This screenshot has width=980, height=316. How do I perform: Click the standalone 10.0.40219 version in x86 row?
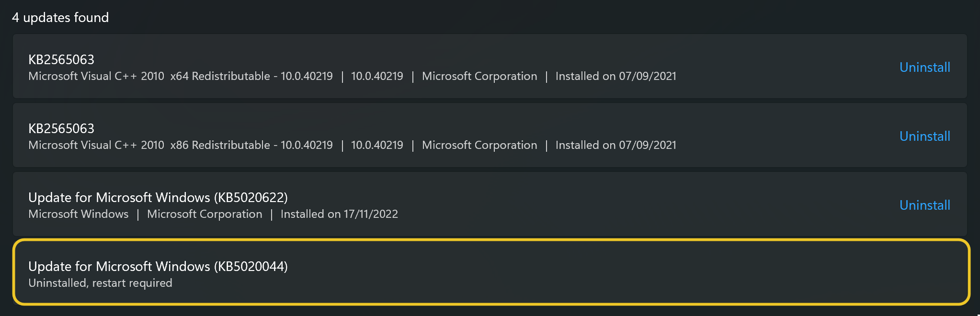[377, 145]
